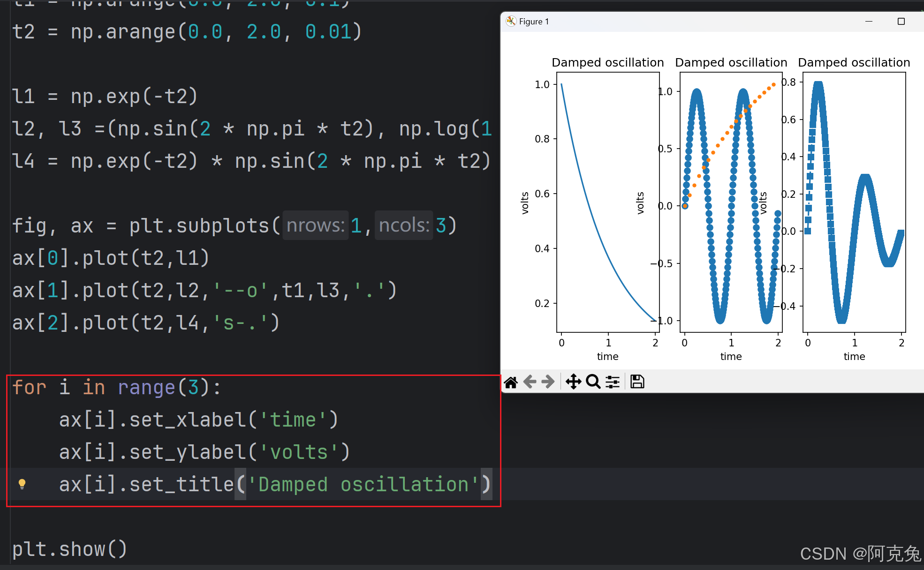The width and height of the screenshot is (924, 570).
Task: Go back to the previous plot view
Action: pyautogui.click(x=530, y=382)
